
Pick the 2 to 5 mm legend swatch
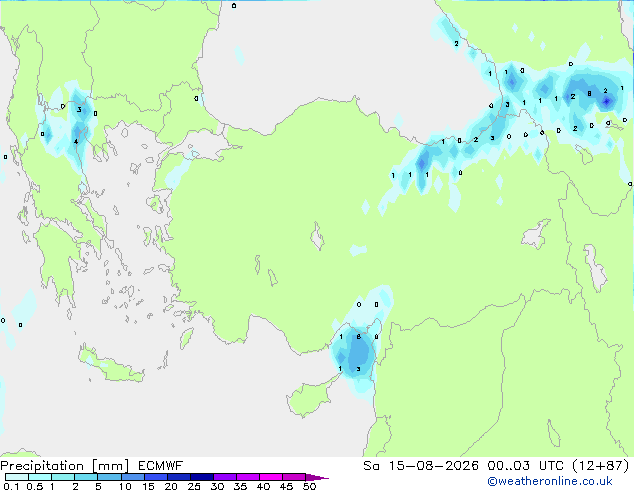coord(86,477)
